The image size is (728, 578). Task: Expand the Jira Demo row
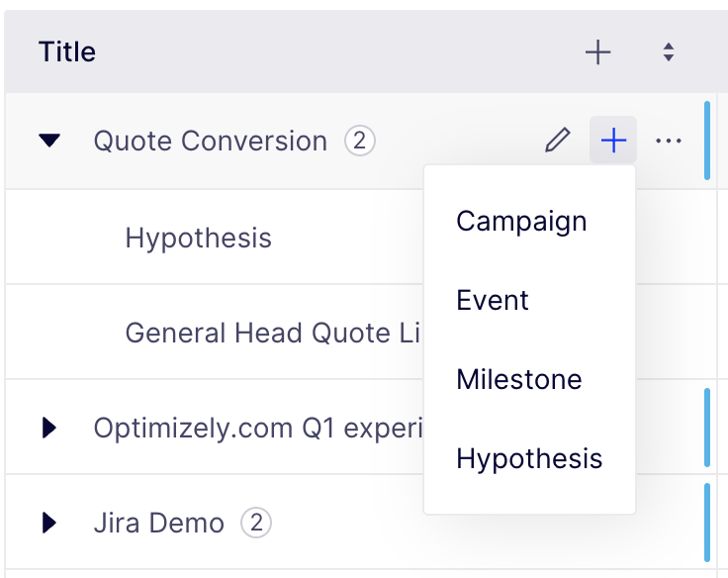pos(49,523)
